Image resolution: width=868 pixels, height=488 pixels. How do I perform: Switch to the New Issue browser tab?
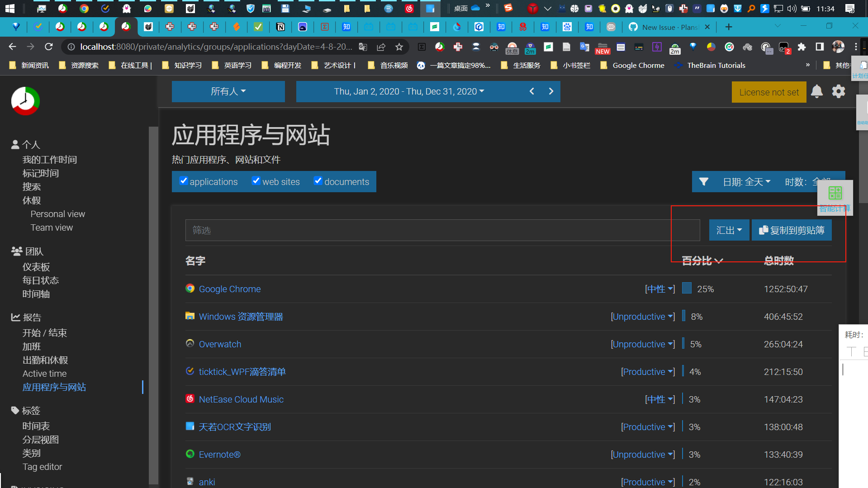(665, 27)
